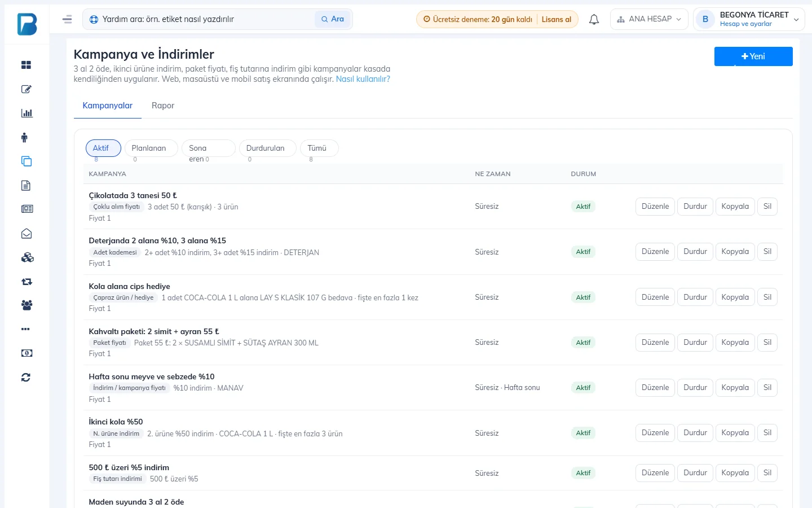Viewport: 812px width, 508px height.
Task: Click the stacked boxes inventory icon
Action: pos(27,257)
